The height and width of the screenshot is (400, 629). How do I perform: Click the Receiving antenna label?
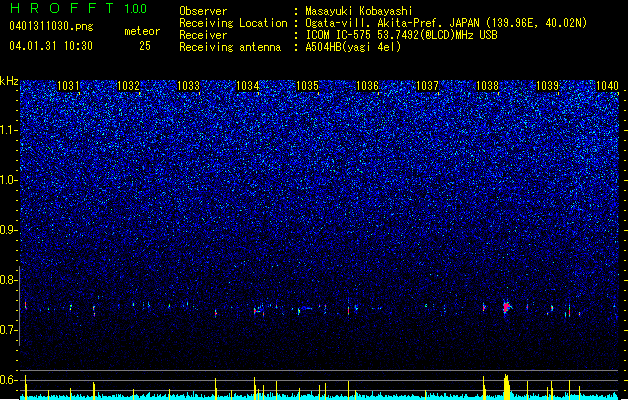click(x=230, y=47)
